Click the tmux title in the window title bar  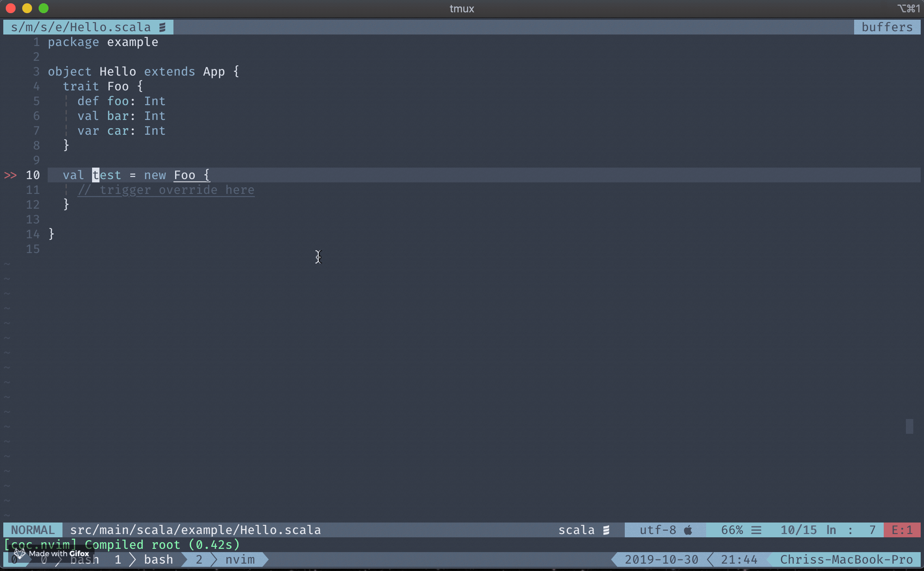point(462,9)
